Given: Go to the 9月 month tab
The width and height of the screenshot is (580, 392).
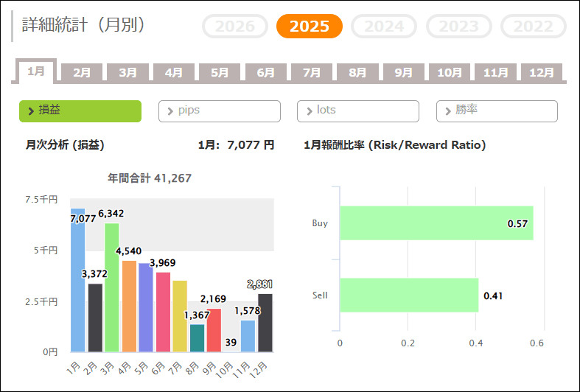Looking at the screenshot, I should click(x=404, y=73).
